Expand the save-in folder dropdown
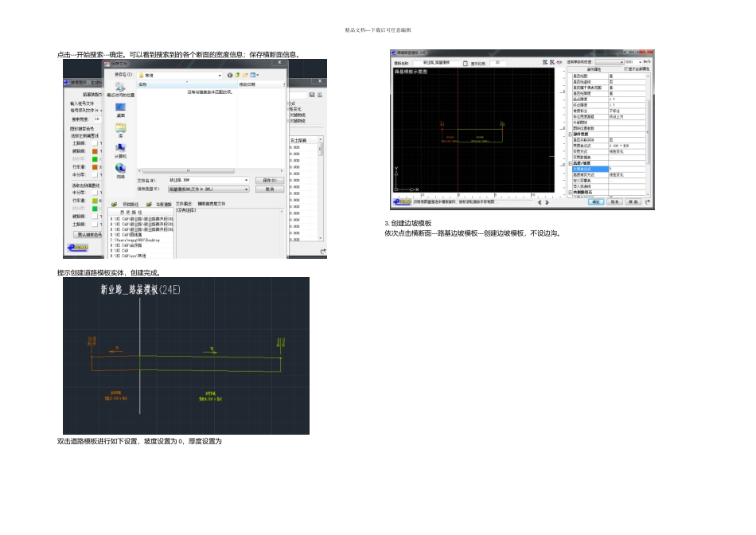Viewport: 756px width, 535px height. click(x=220, y=76)
